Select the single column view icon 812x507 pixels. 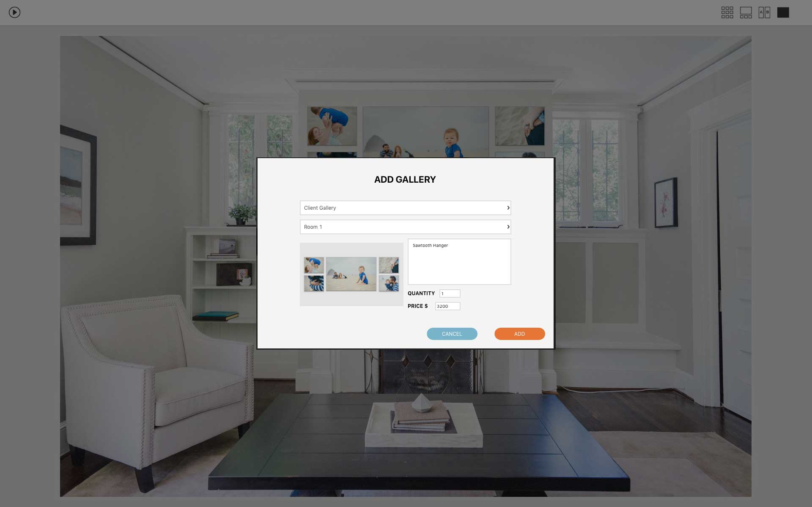point(783,12)
